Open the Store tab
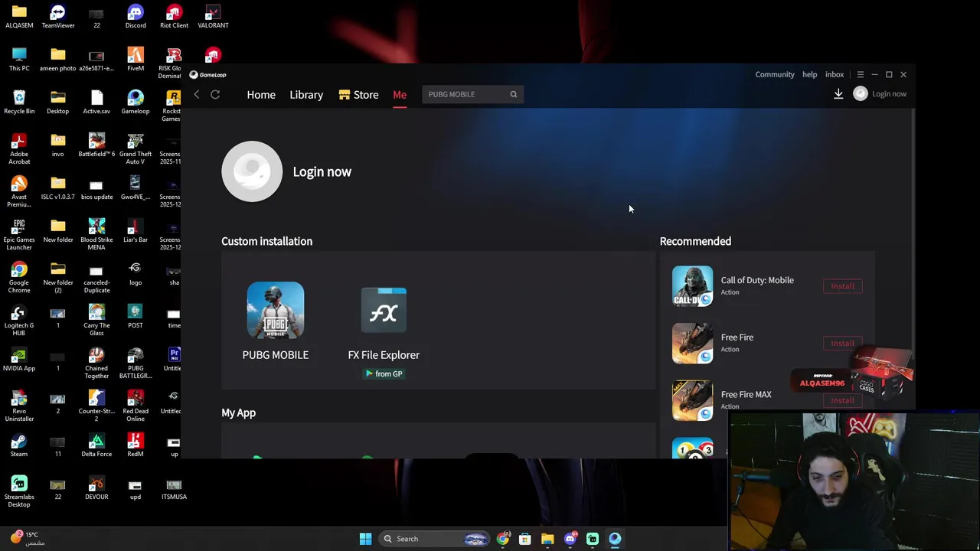This screenshot has width=980, height=551. tap(359, 95)
